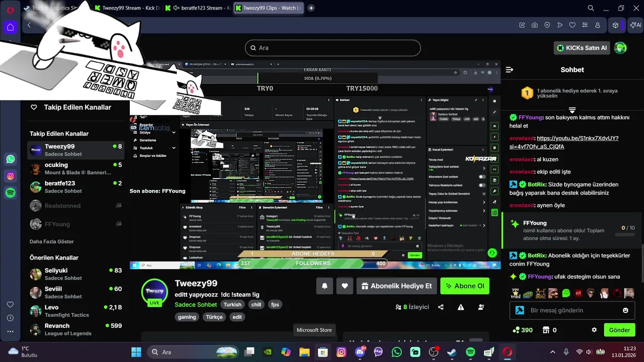Click the gaming tag
The width and height of the screenshot is (644, 362).
187,317
